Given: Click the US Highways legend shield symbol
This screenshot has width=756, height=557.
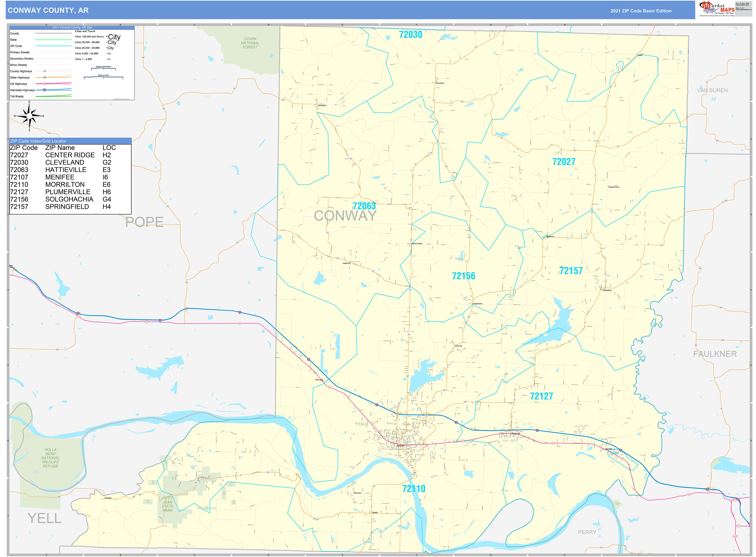Looking at the screenshot, I should [x=45, y=84].
